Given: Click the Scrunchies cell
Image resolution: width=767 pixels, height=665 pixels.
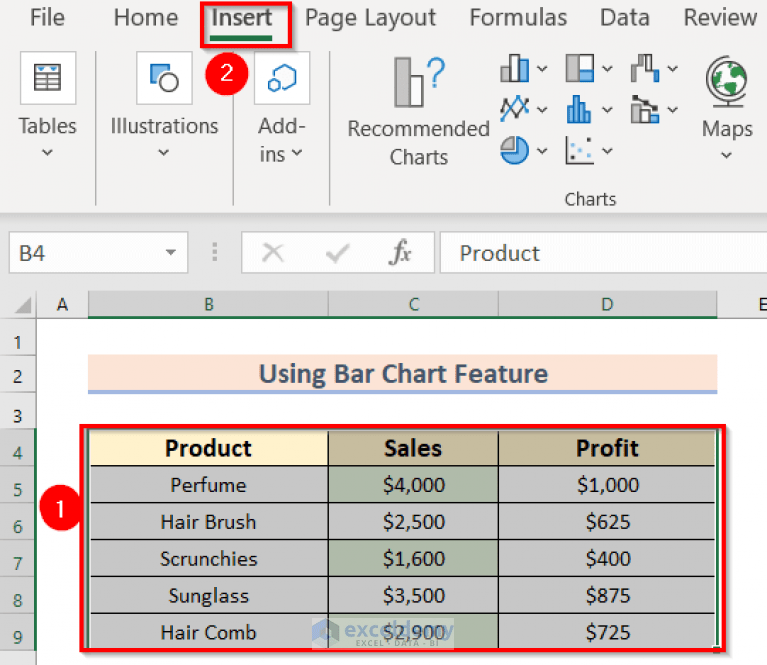Looking at the screenshot, I should tap(209, 558).
